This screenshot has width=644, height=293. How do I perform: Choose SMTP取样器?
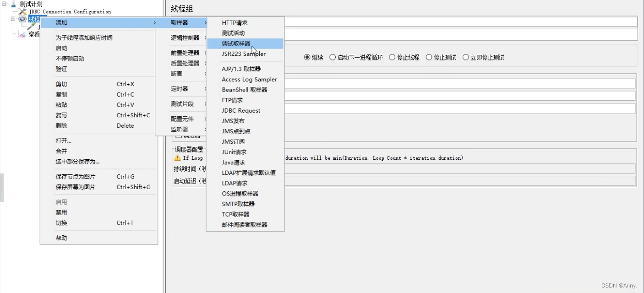click(x=245, y=204)
